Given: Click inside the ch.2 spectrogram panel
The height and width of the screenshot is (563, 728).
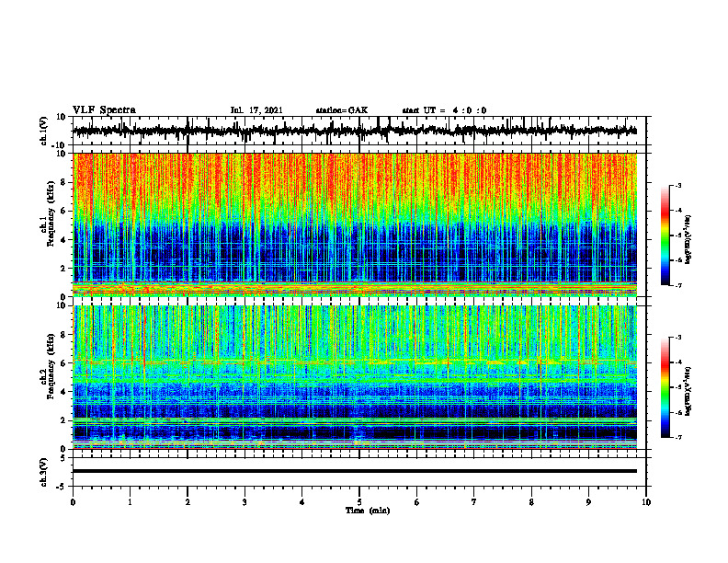Looking at the screenshot, I should click(x=355, y=377).
